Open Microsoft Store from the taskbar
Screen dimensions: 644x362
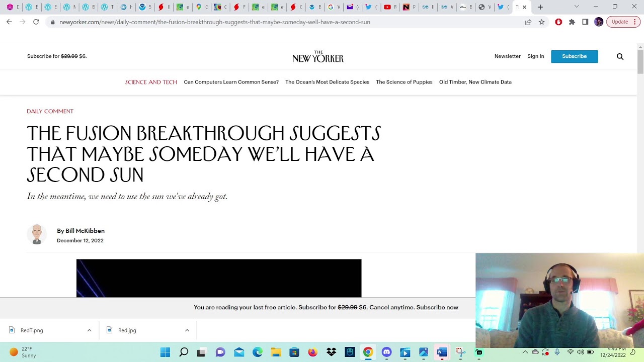[294, 352]
